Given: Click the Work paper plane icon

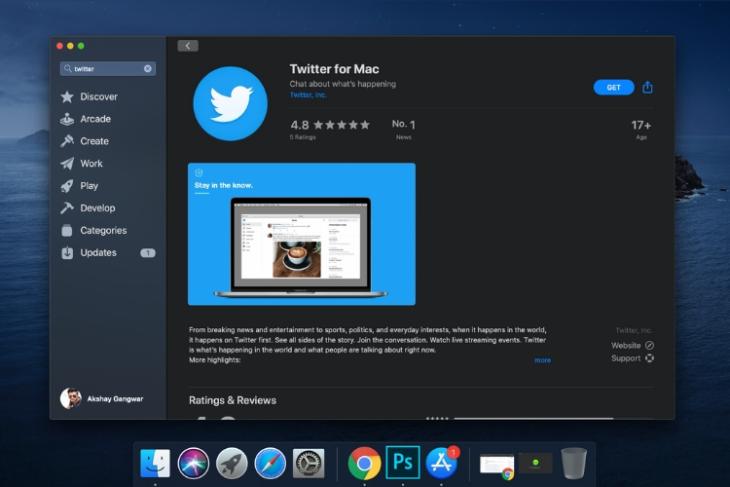Looking at the screenshot, I should 67,163.
